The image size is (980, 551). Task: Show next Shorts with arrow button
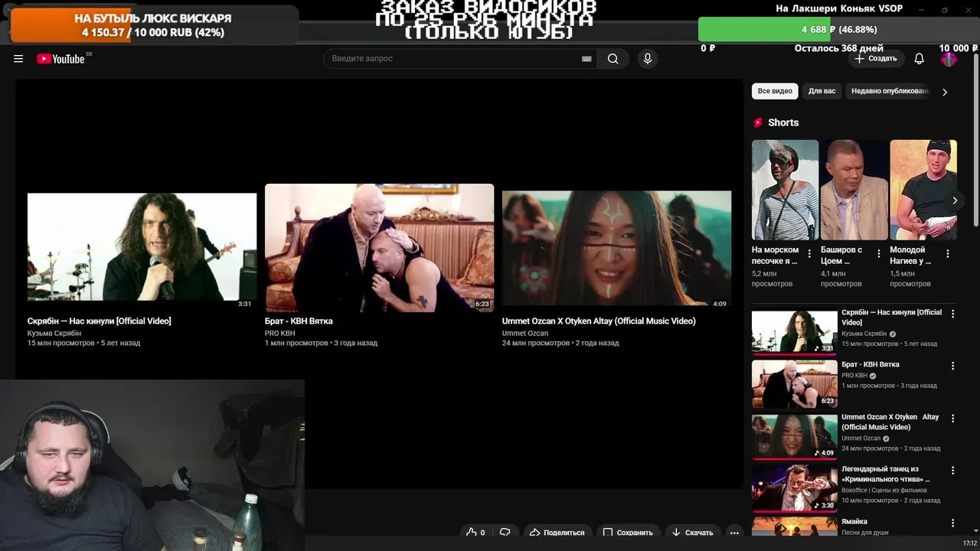pyautogui.click(x=954, y=201)
